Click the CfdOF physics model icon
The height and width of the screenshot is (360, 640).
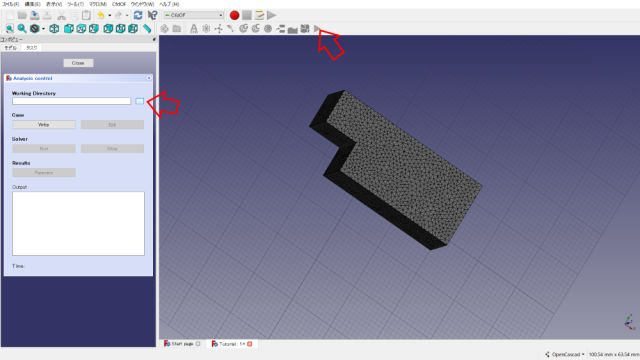point(206,29)
